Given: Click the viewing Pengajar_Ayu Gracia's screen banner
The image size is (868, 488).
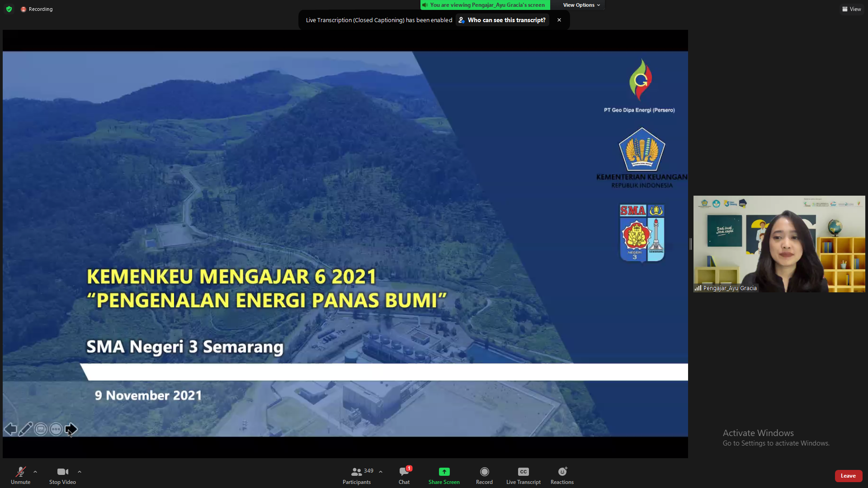Looking at the screenshot, I should 485,5.
